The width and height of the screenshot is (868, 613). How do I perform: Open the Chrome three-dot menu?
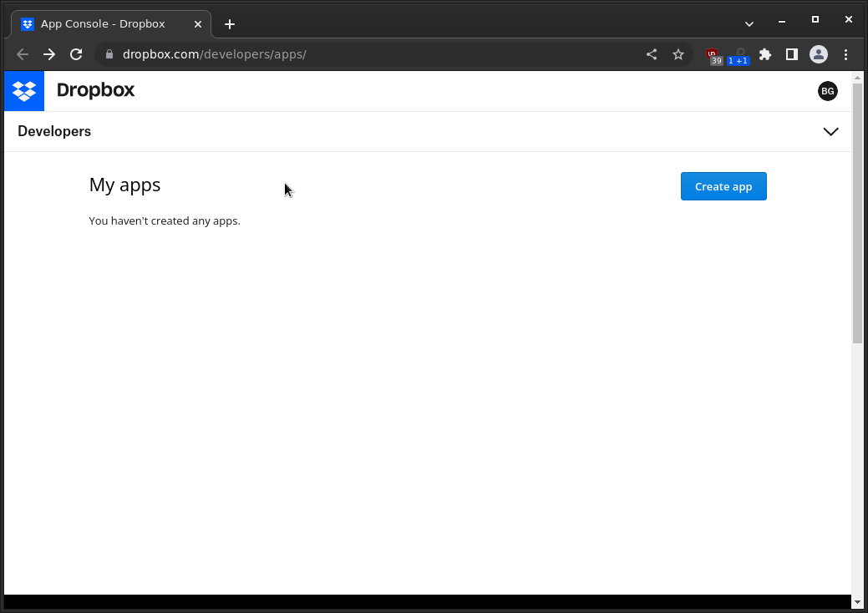pos(845,54)
